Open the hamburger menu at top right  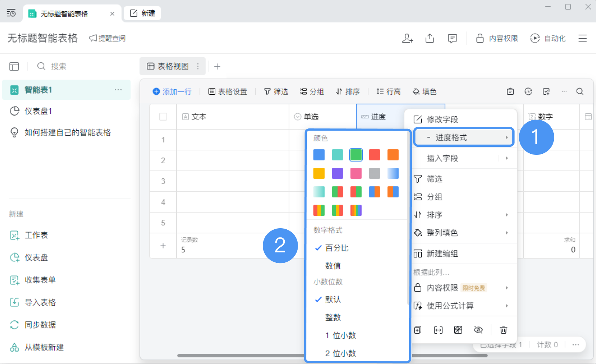(x=583, y=38)
